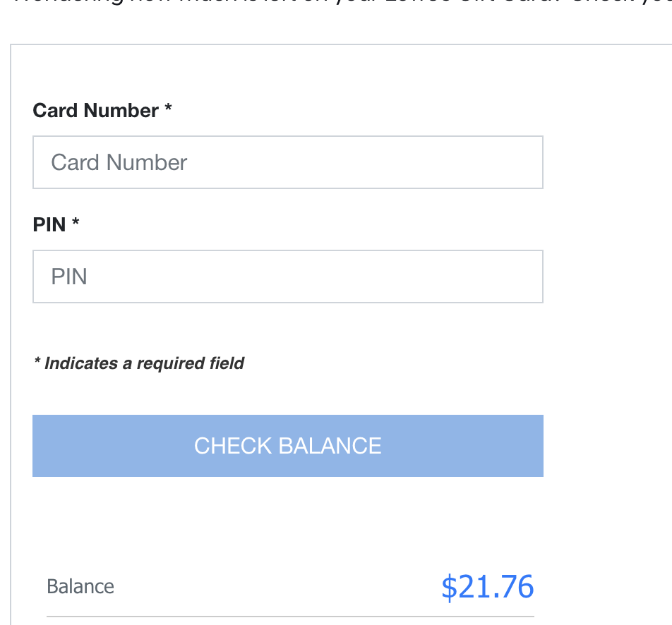The image size is (672, 625).
Task: Click the dollar sign in the balance amount
Action: pos(449,587)
